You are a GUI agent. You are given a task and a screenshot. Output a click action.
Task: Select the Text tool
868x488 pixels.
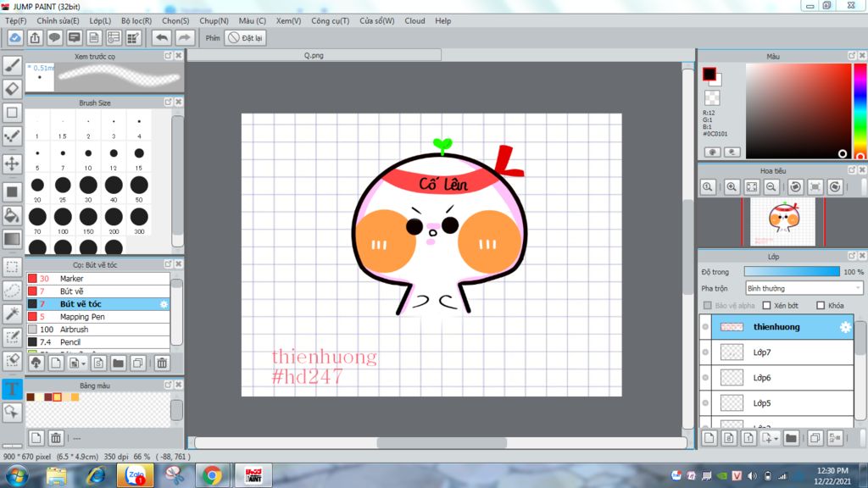tap(12, 388)
